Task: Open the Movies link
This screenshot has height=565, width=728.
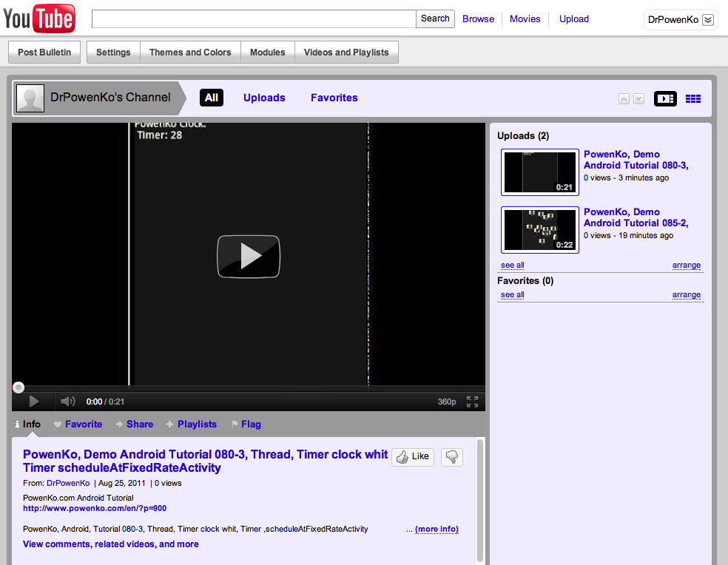Action: pos(525,19)
